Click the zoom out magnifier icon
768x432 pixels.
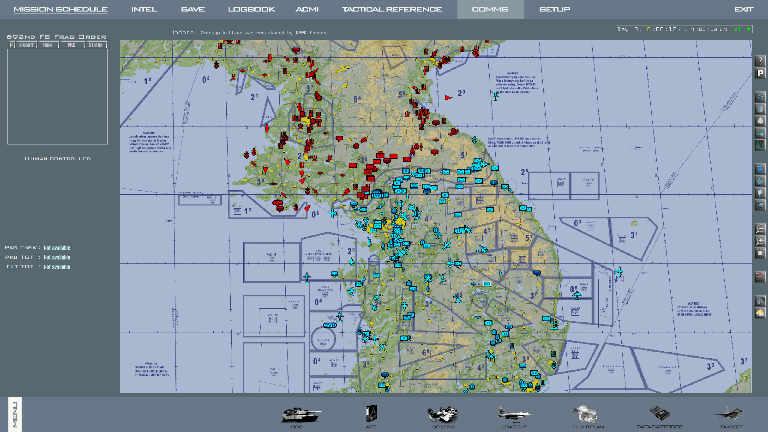pos(760,229)
